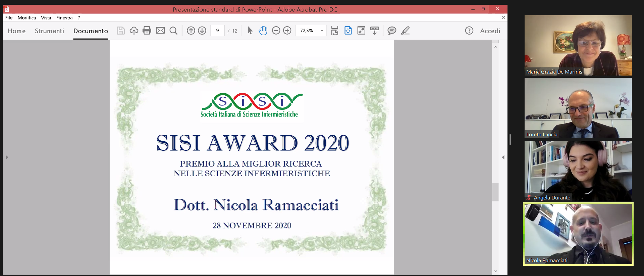Minimize the Acrobat window
Screen dimensions: 644x276
click(473, 9)
